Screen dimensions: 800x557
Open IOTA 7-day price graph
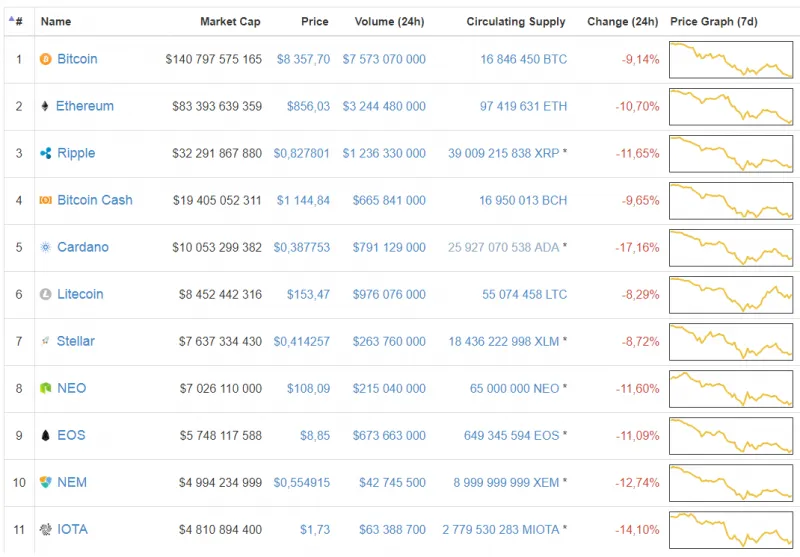[x=731, y=530]
